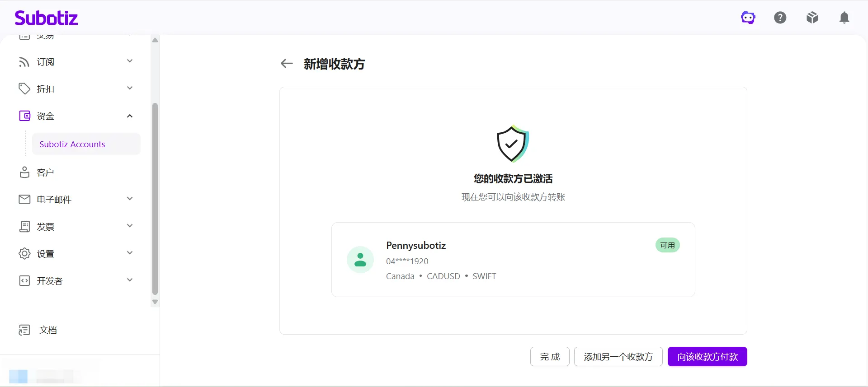
Task: Open the notifications bell
Action: point(844,18)
